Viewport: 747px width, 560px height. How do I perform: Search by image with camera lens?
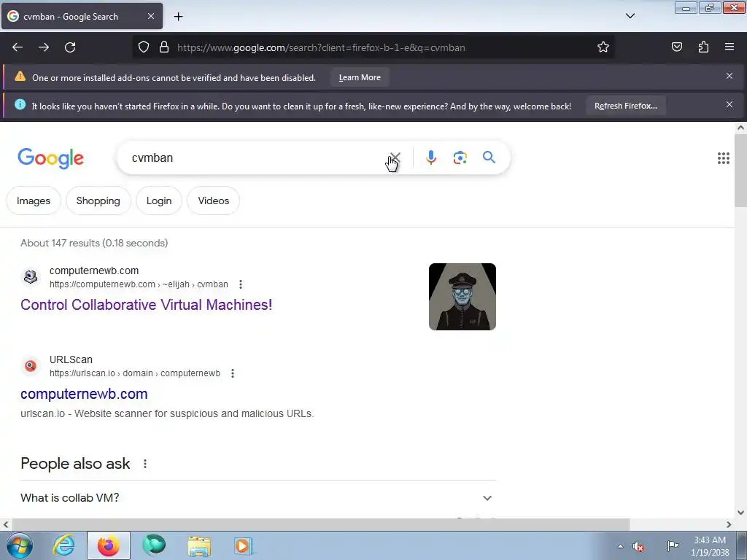pyautogui.click(x=460, y=157)
